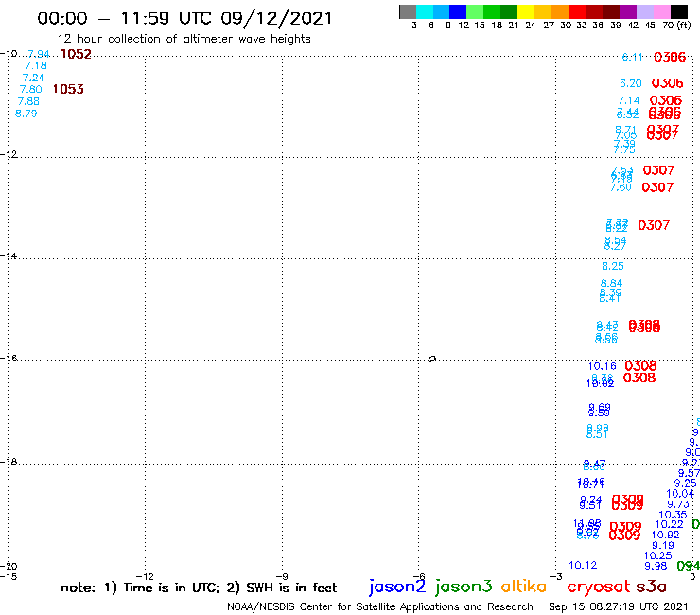Click the wave height '9.73'
This screenshot has height=615, width=700.
(x=678, y=504)
